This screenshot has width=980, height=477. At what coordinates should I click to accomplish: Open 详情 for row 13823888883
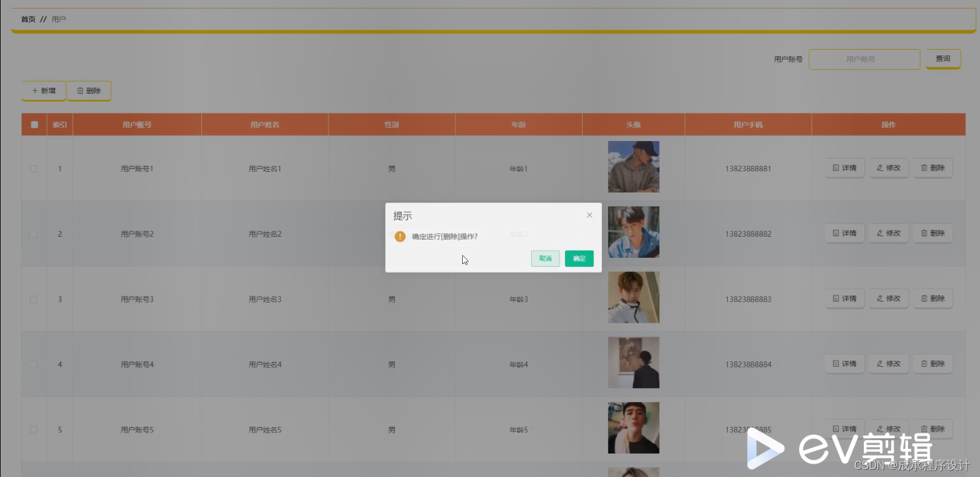pyautogui.click(x=844, y=298)
